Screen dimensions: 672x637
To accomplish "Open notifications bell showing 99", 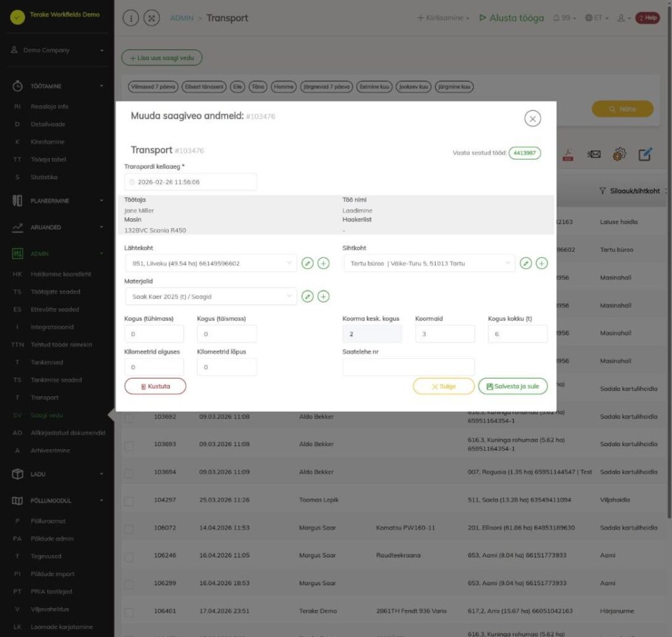I will pyautogui.click(x=564, y=18).
